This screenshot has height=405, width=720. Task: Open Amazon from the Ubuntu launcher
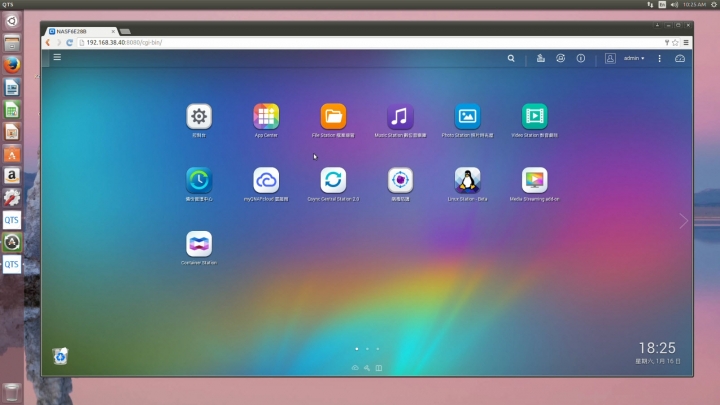(x=12, y=175)
